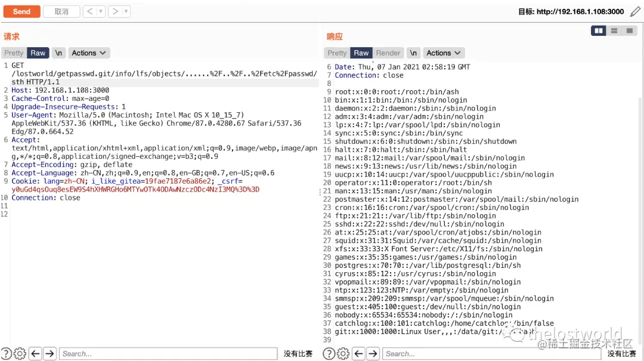Click the GET request path line
The image size is (644, 361).
(x=165, y=73)
